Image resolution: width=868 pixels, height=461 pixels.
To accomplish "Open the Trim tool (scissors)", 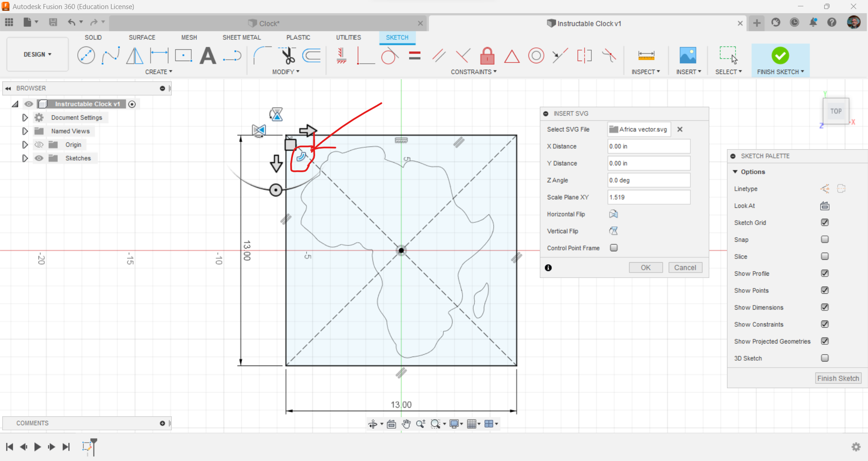I will tap(288, 55).
